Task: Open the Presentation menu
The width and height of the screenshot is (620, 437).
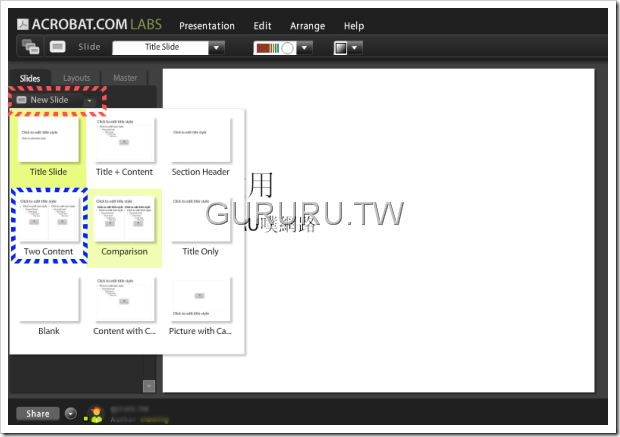Action: pyautogui.click(x=207, y=26)
